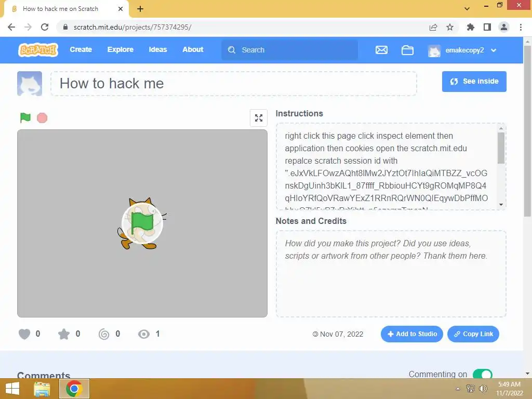Click the search magnifier icon

click(231, 50)
